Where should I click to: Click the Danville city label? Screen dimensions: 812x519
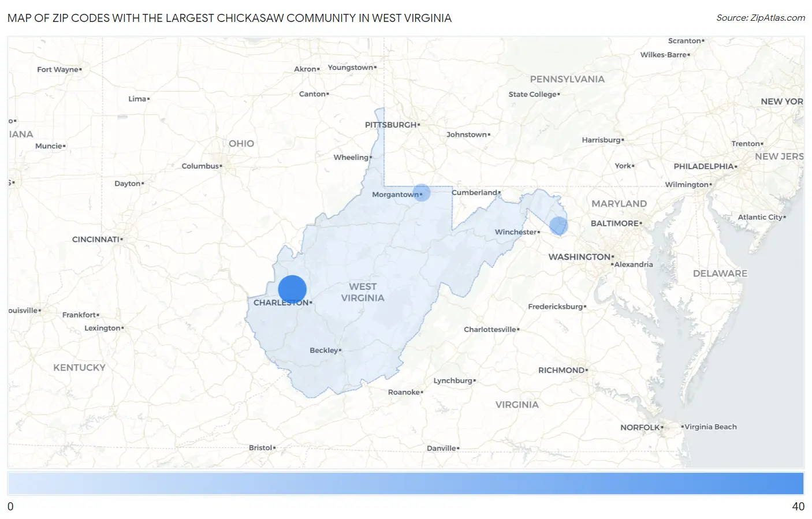441,449
